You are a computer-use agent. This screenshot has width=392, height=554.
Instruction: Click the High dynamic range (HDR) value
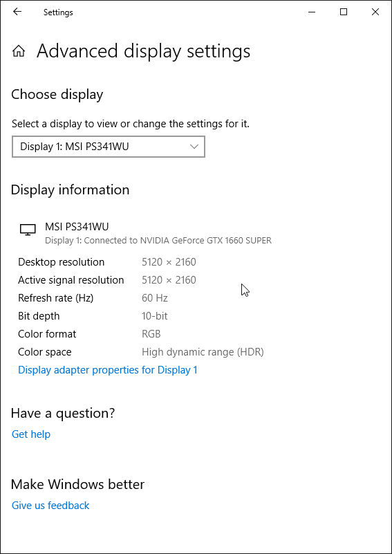(203, 352)
